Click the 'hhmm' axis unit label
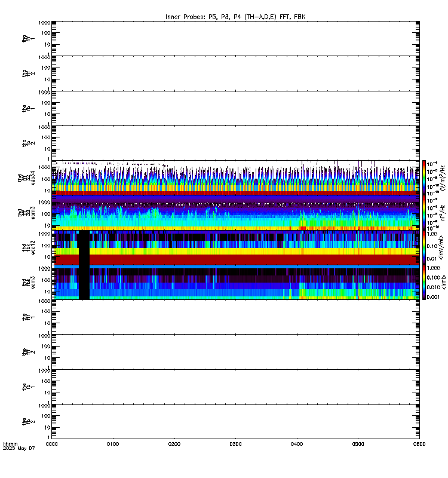448x478 pixels. pos(10,444)
